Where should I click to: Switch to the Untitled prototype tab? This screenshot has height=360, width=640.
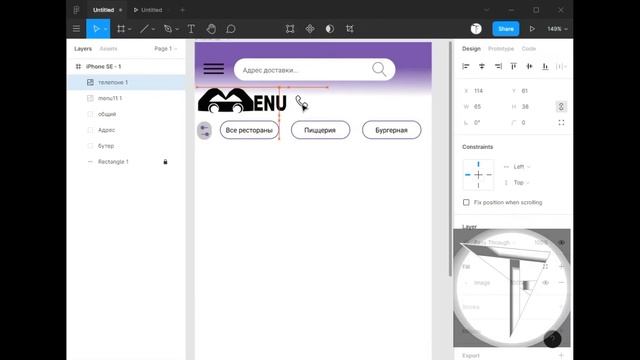point(148,10)
